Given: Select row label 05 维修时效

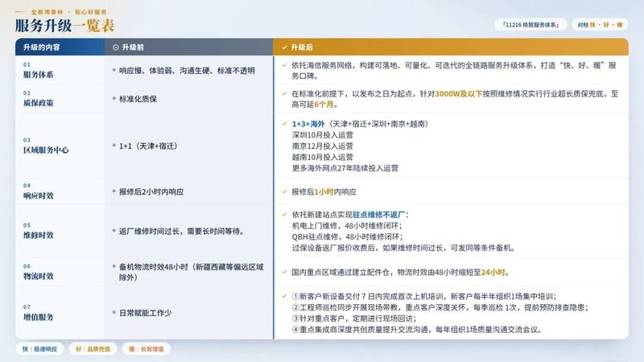Looking at the screenshot, I should tap(38, 231).
